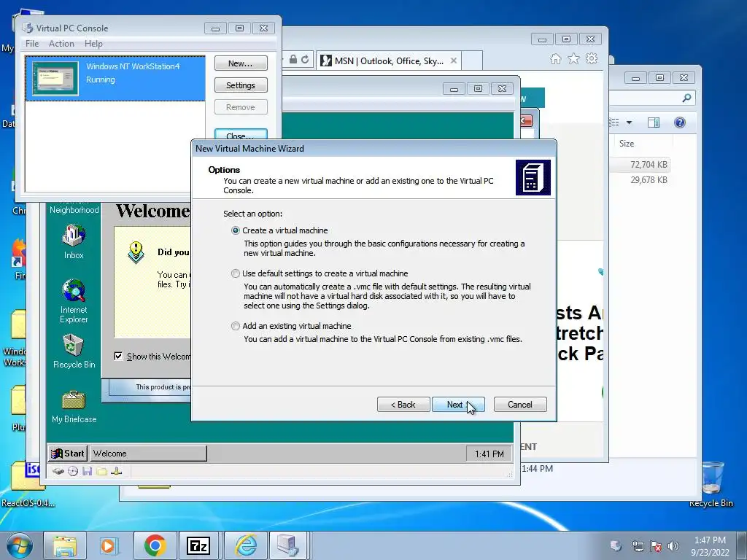Open Settings in Virtual PC Console

coord(241,85)
